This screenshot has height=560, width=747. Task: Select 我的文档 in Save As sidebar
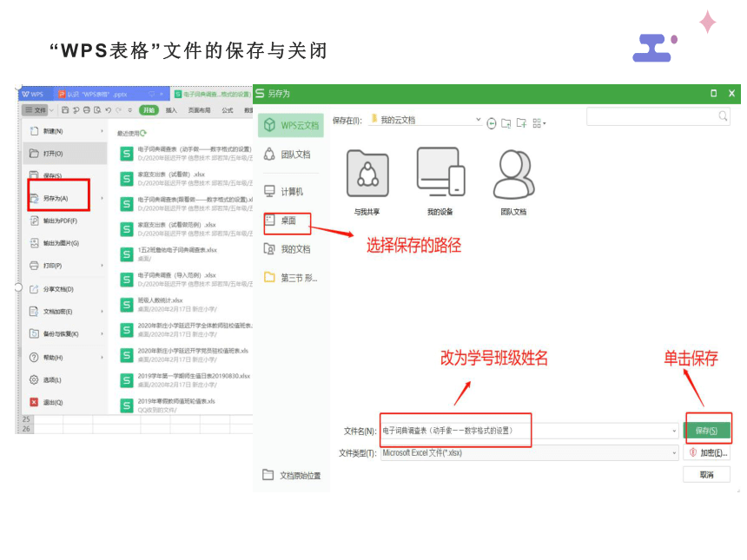(x=291, y=249)
